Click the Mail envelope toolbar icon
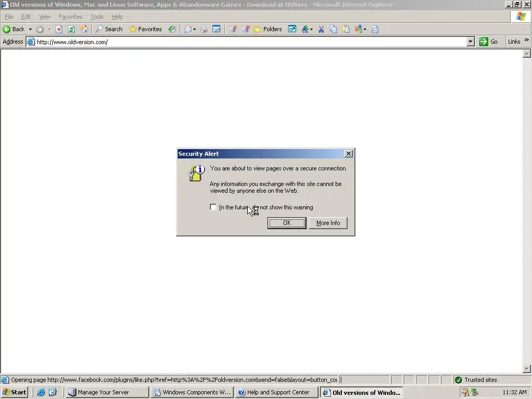This screenshot has width=532, height=399. point(188,29)
